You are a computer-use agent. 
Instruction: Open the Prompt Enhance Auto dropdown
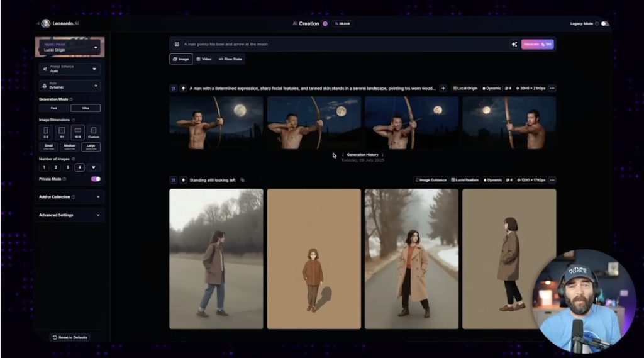pos(69,69)
